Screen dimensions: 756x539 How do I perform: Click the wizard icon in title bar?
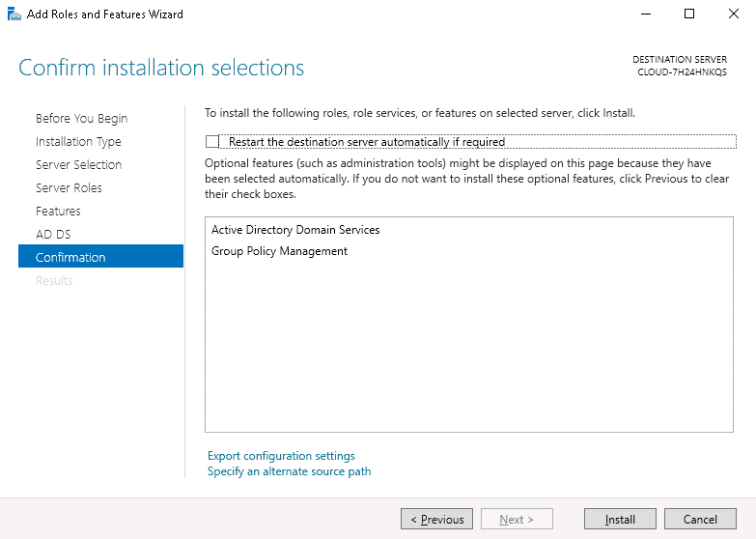pyautogui.click(x=14, y=14)
